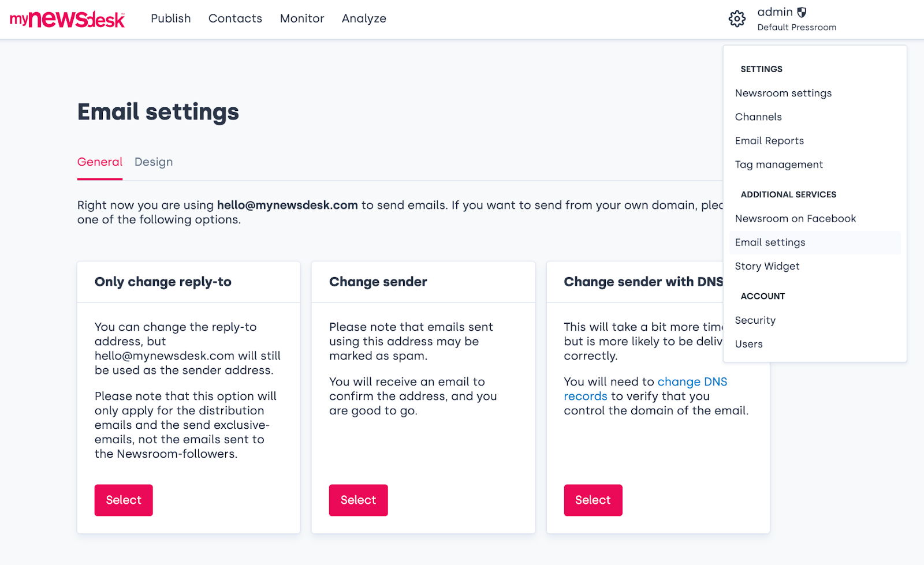
Task: Open Security under Account
Action: coord(755,320)
